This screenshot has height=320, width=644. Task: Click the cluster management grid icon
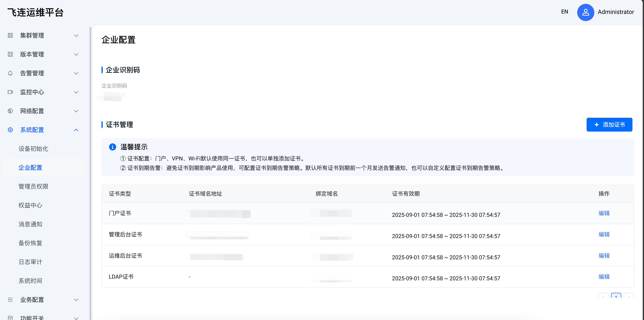[x=10, y=36]
